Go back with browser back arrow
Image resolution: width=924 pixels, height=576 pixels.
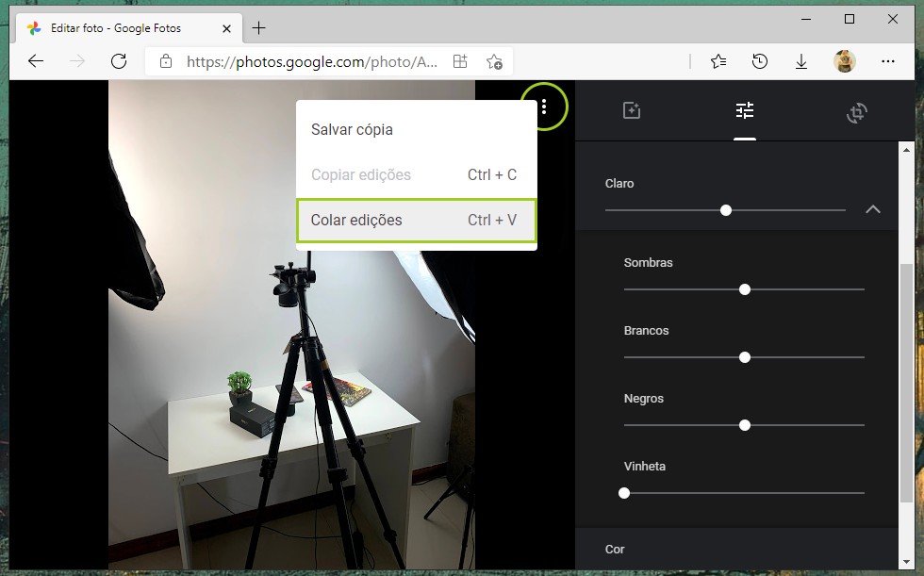(36, 61)
